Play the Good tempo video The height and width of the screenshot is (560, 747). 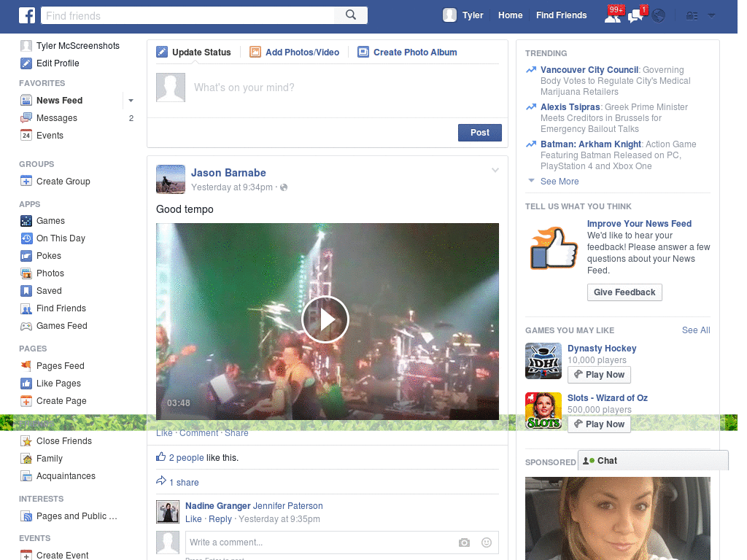325,319
